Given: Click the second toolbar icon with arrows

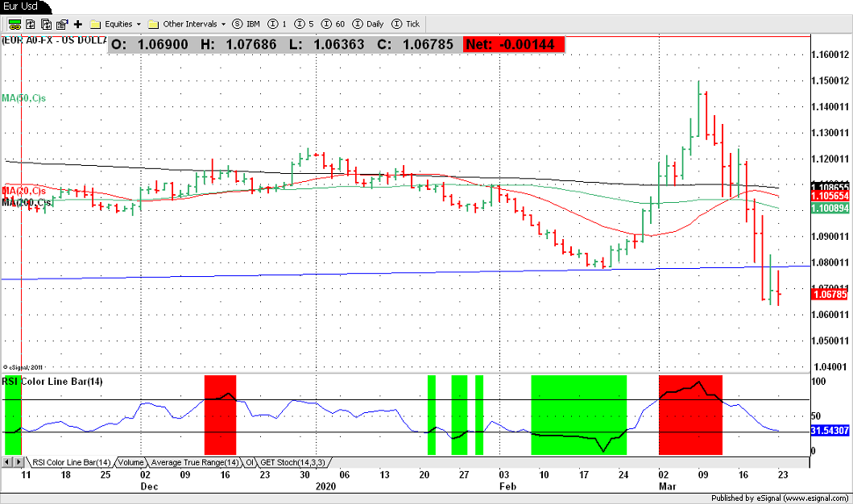Looking at the screenshot, I should [x=31, y=24].
